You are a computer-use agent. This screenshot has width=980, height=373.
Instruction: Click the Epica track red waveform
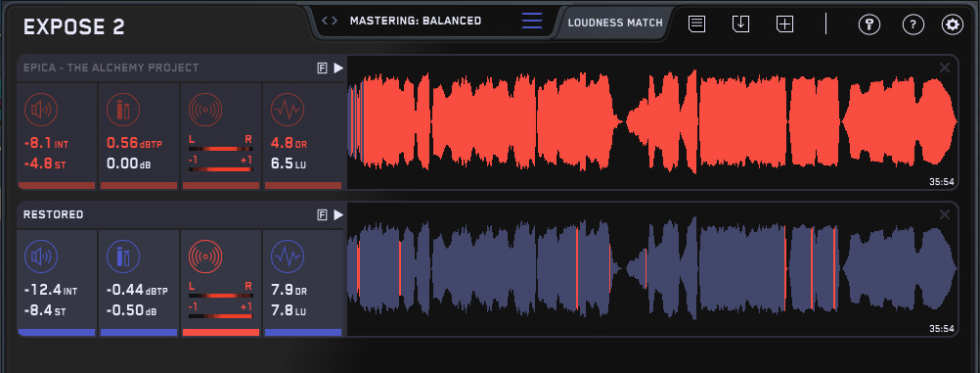tap(652, 122)
